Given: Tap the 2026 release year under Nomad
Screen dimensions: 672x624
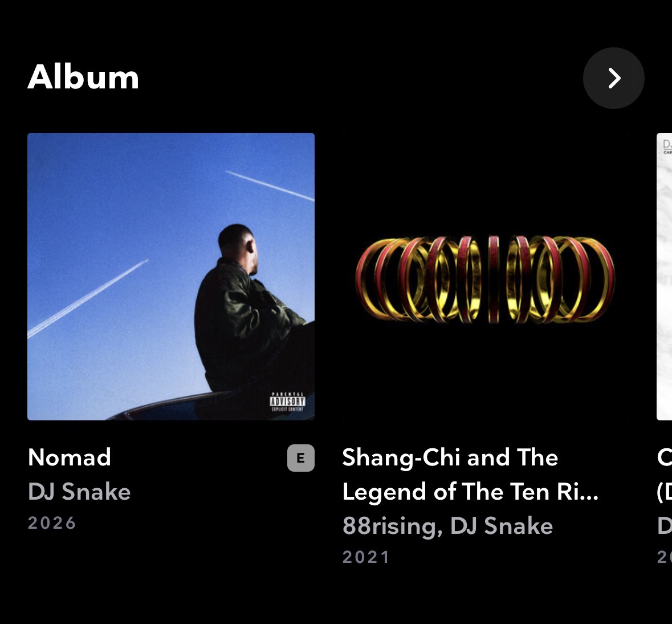Looking at the screenshot, I should click(x=52, y=523).
